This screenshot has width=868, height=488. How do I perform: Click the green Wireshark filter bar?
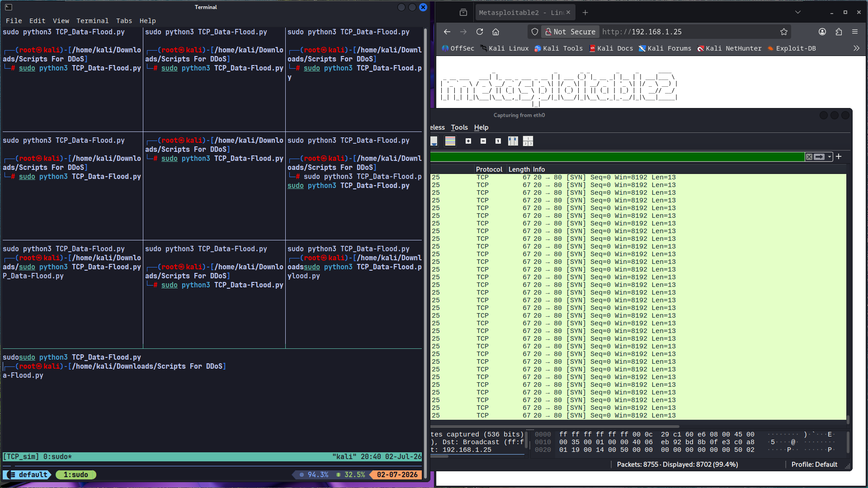click(x=617, y=157)
